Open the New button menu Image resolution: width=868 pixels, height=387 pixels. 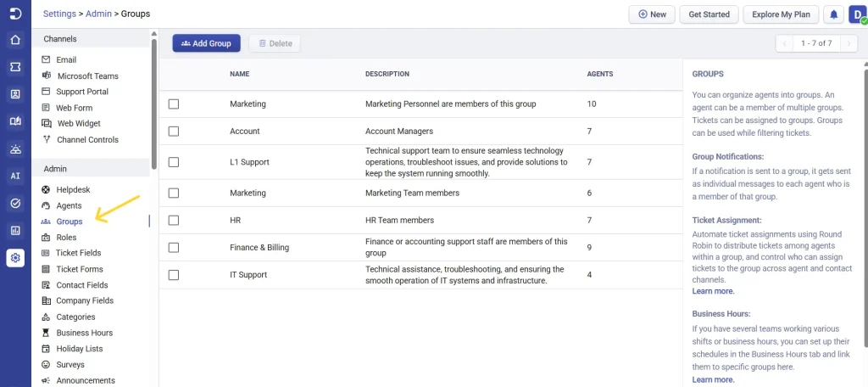tap(652, 14)
